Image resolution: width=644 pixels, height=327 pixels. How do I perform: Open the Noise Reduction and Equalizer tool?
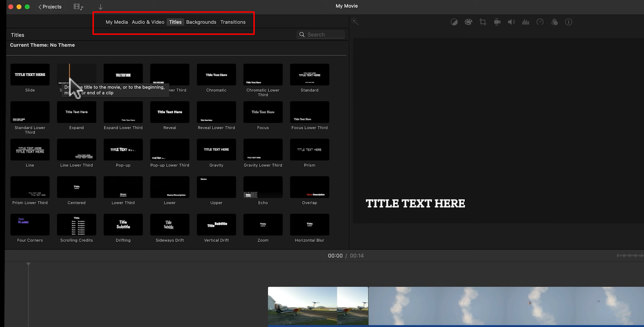tap(526, 22)
